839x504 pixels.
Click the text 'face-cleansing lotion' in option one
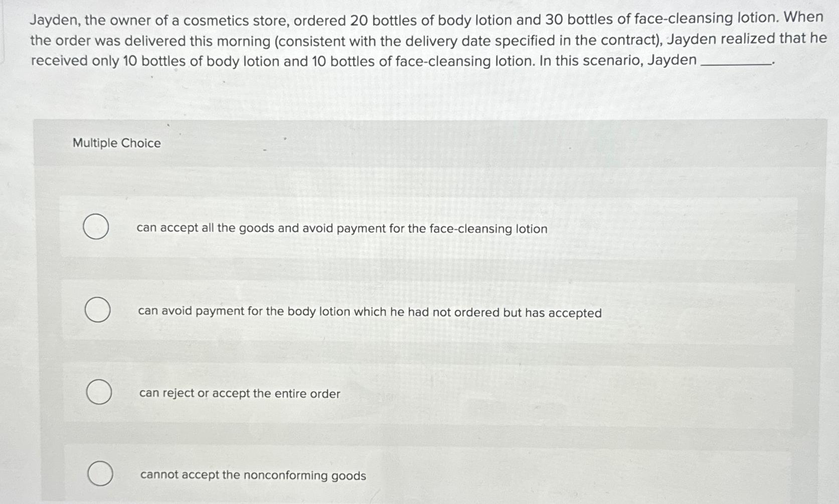coord(489,229)
